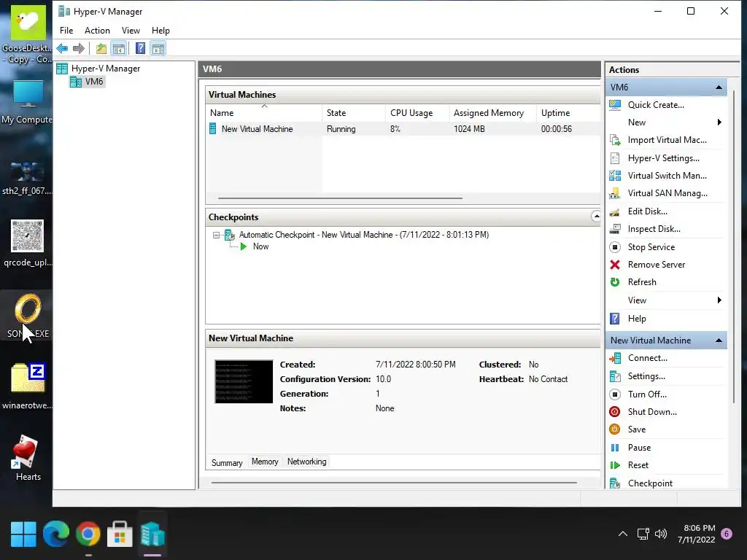
Task: Open the Windows Start menu
Action: tap(23, 534)
